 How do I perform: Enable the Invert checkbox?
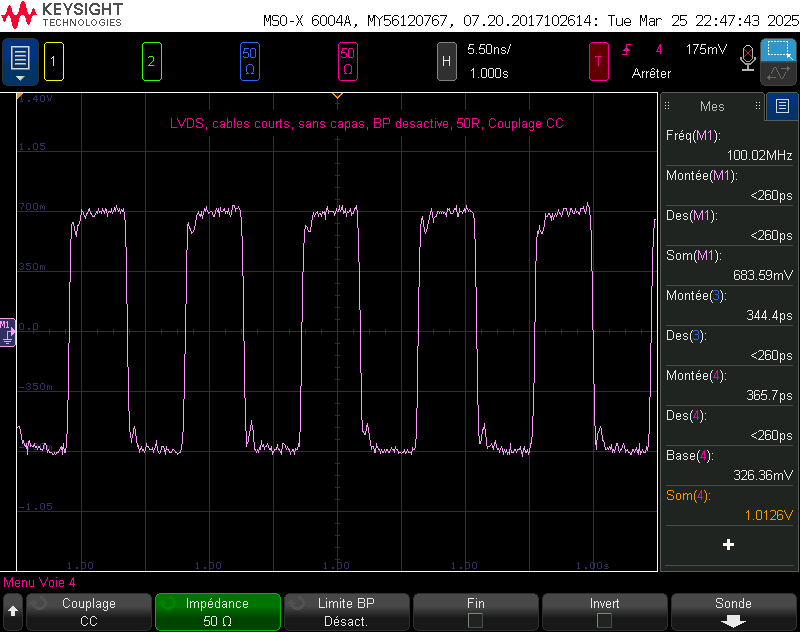(605, 620)
